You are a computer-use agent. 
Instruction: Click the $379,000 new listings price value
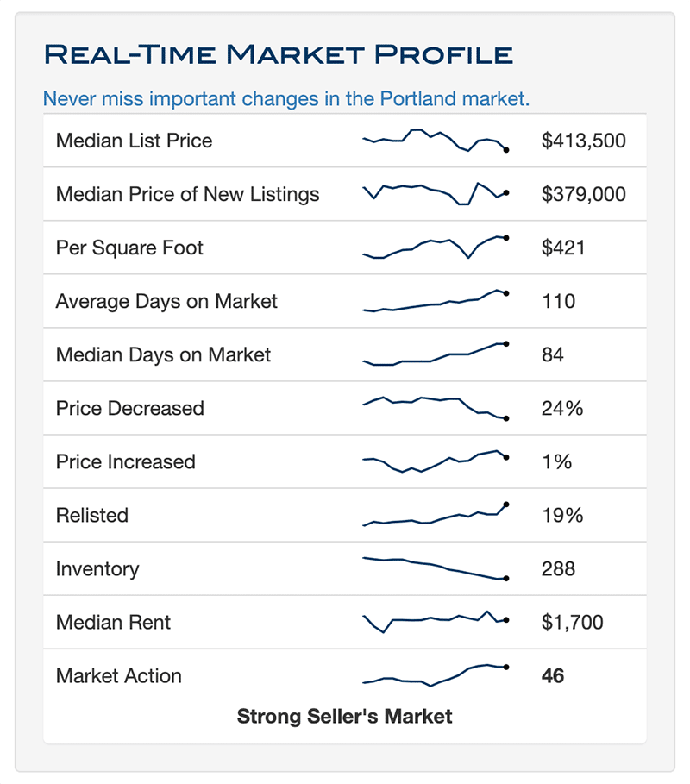click(583, 194)
